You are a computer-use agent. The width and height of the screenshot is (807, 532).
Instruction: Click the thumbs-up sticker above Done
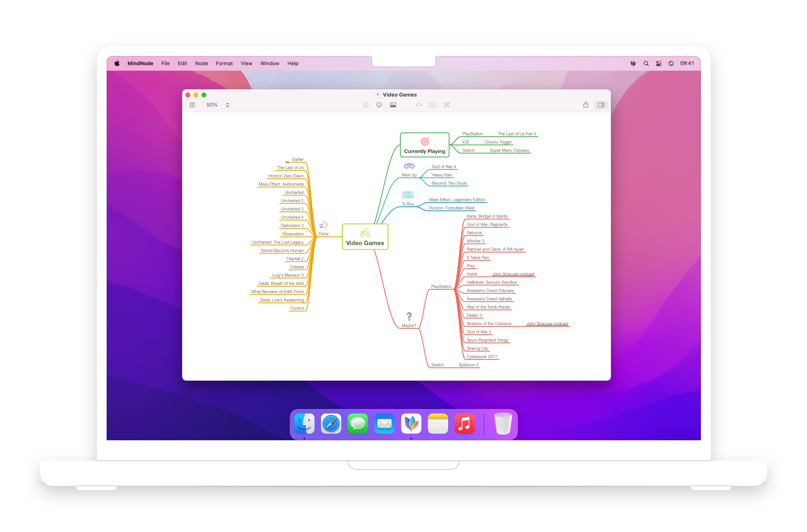coord(323,225)
